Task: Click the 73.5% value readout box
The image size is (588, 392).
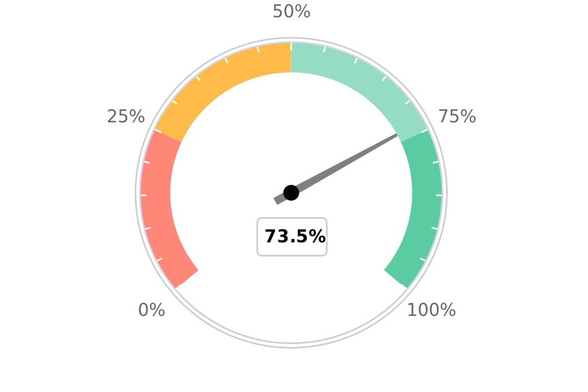Action: 292,237
